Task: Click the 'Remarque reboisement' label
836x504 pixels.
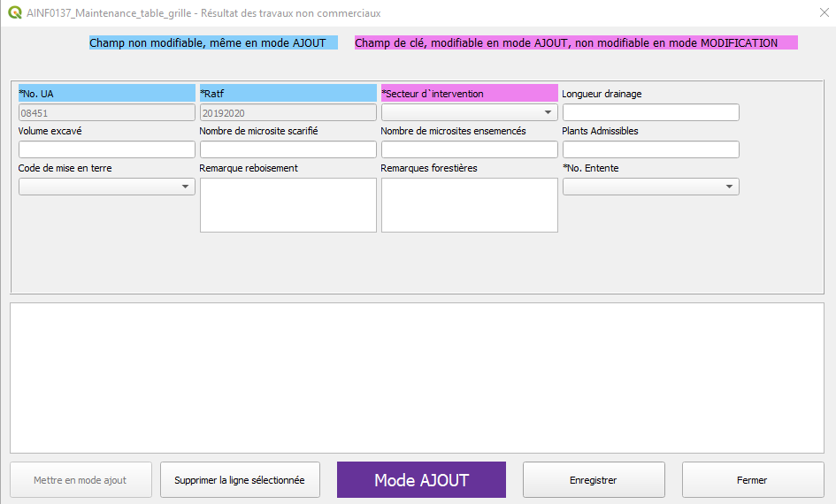Action: coord(249,168)
